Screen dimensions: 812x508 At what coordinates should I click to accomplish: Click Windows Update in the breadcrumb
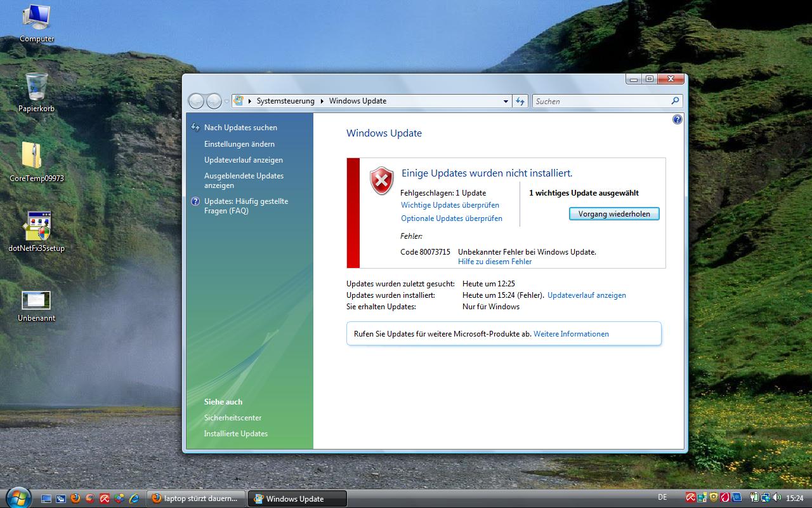[358, 101]
